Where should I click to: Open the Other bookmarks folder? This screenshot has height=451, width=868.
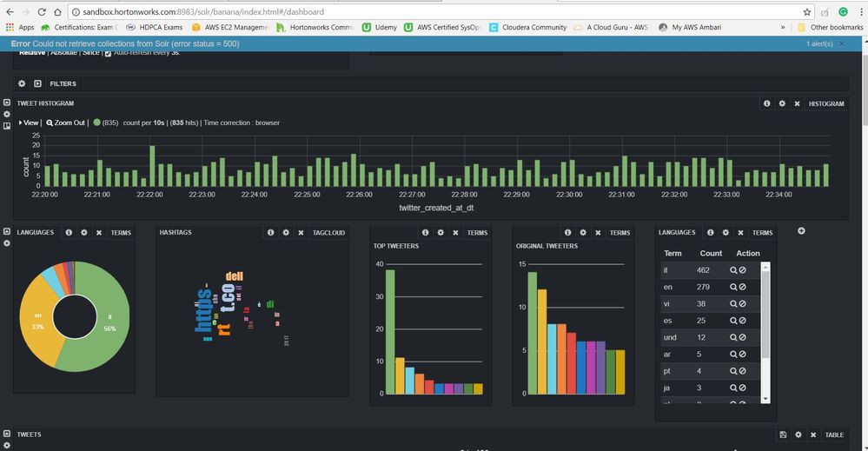830,27
